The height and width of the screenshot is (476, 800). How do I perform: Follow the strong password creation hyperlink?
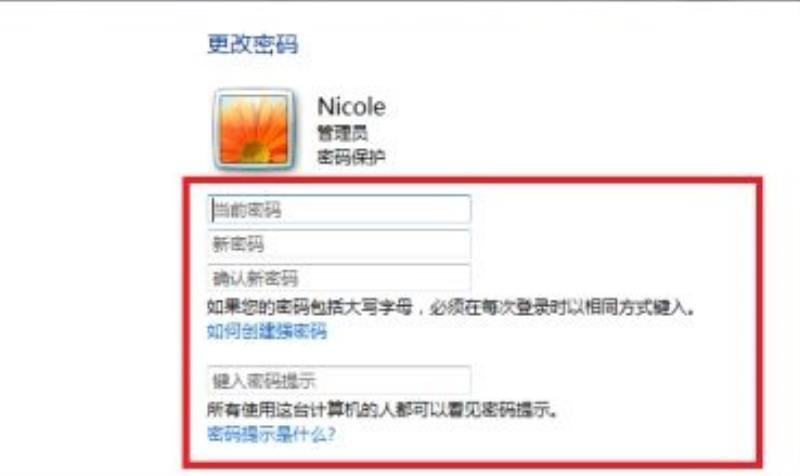coord(267,332)
